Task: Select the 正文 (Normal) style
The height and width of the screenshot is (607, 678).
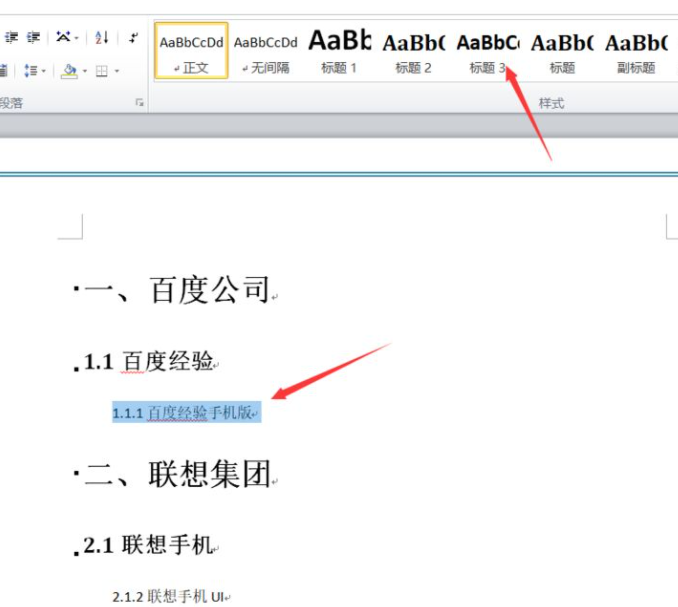Action: (191, 51)
